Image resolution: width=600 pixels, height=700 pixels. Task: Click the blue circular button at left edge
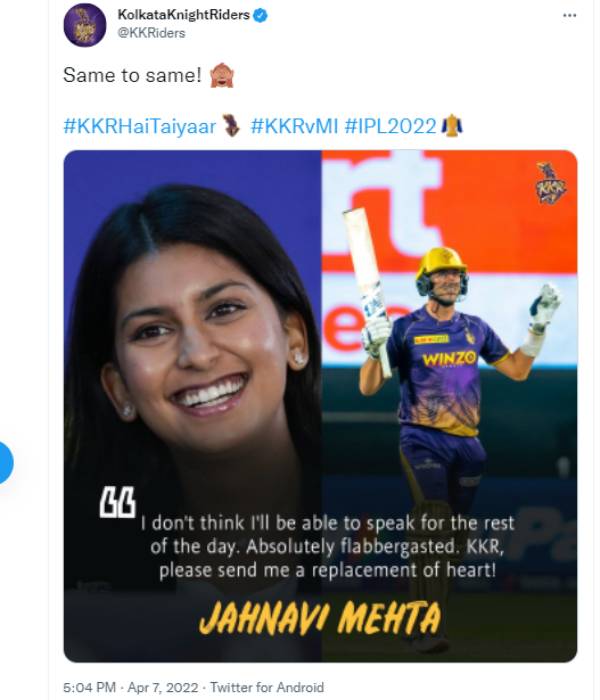pos(5,462)
